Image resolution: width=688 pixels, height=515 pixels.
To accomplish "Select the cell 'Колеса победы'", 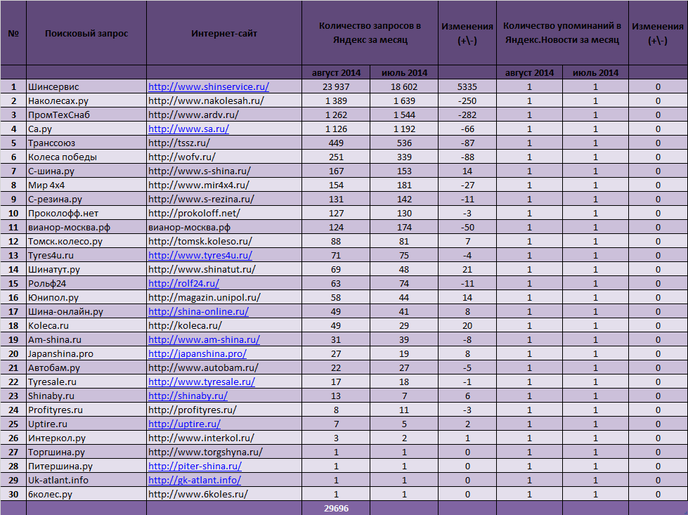I will point(86,157).
